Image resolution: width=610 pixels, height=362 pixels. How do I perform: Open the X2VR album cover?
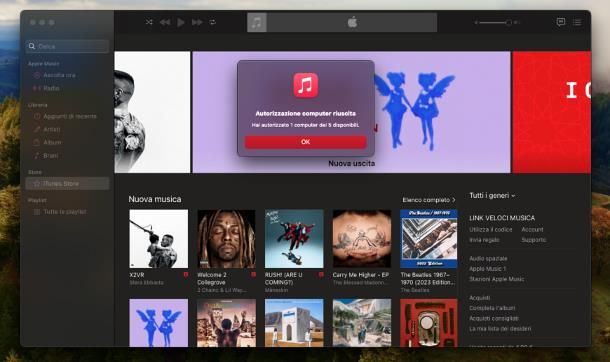159,239
